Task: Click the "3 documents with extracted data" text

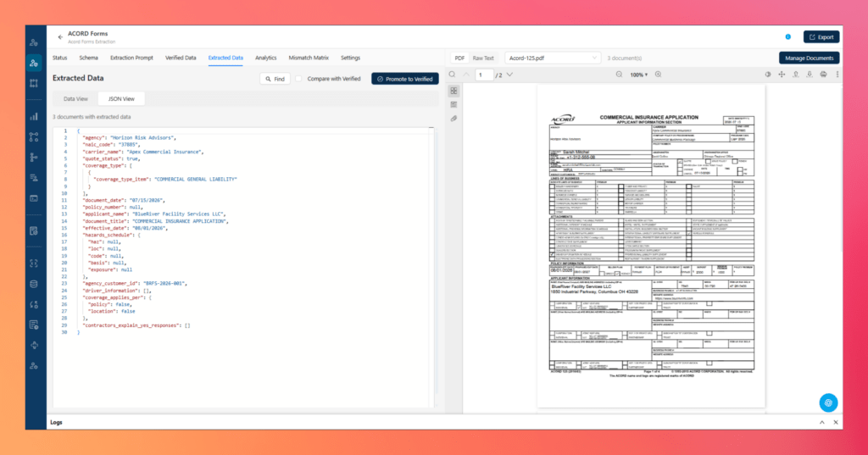Action: coord(92,117)
